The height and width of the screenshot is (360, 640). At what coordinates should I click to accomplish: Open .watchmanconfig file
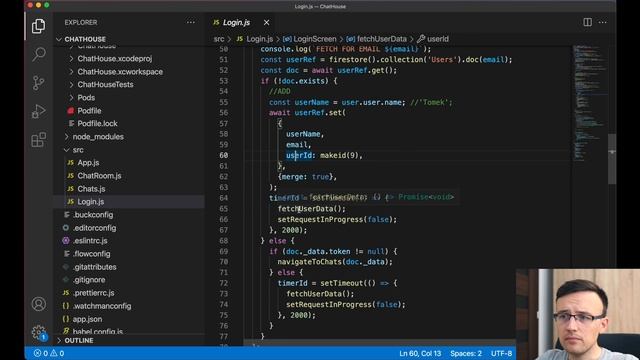click(102, 306)
